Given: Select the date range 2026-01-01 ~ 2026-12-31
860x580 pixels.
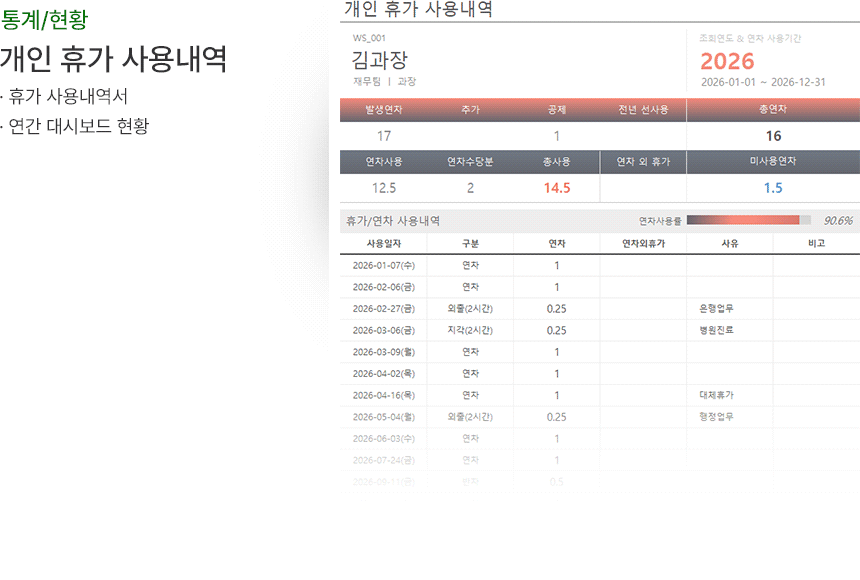Looking at the screenshot, I should 763,82.
